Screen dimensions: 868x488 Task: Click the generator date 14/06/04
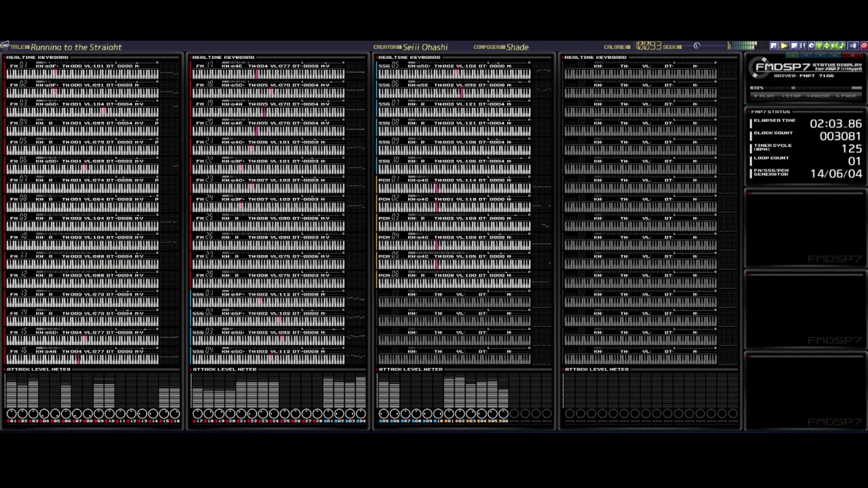(836, 174)
